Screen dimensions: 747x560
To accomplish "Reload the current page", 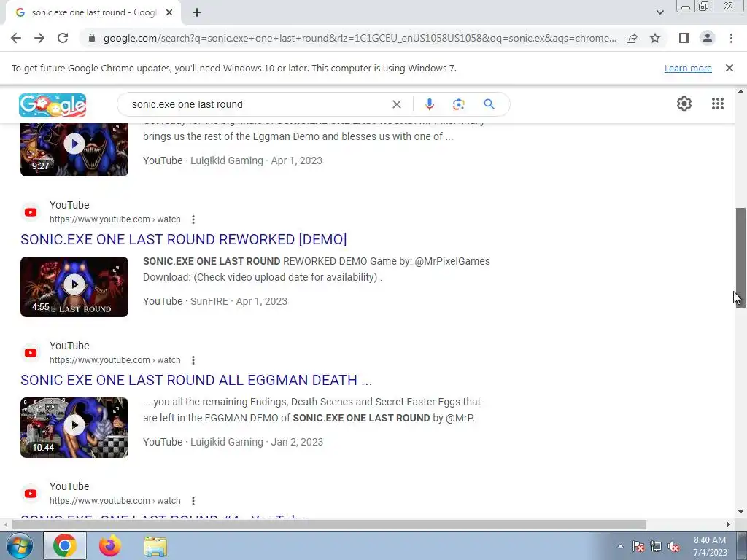I will pyautogui.click(x=63, y=38).
